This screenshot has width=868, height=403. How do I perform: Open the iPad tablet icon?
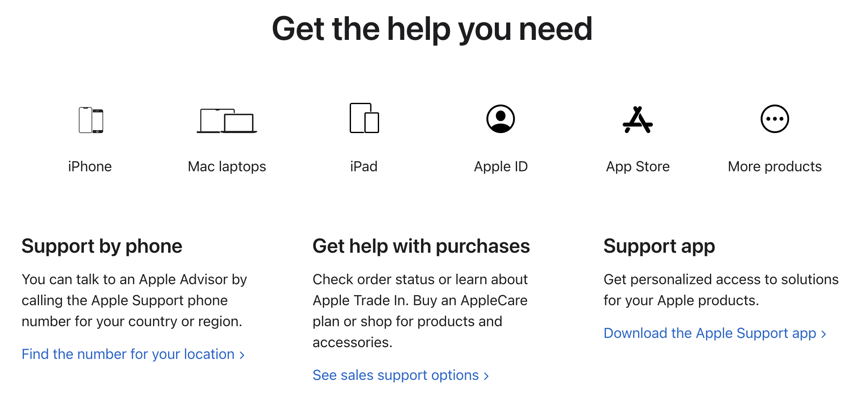pos(364,118)
